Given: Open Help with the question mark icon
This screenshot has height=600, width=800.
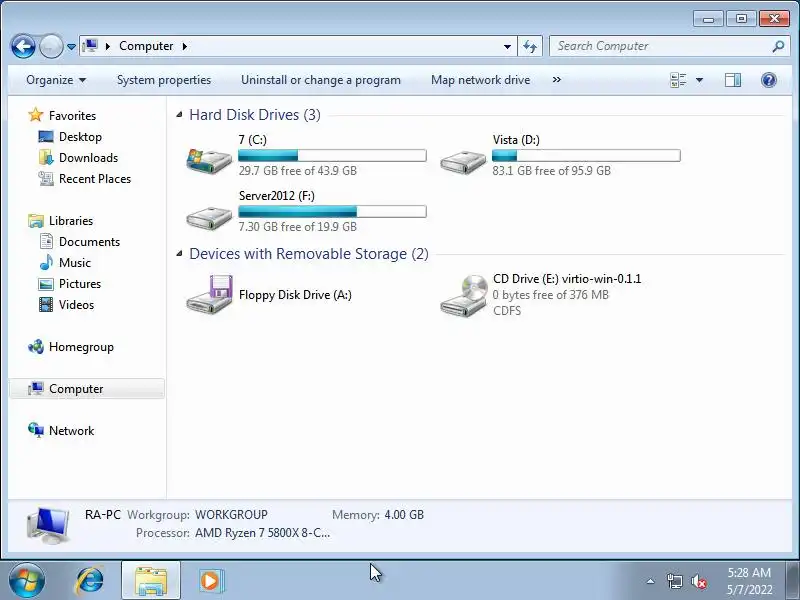Looking at the screenshot, I should click(x=768, y=80).
